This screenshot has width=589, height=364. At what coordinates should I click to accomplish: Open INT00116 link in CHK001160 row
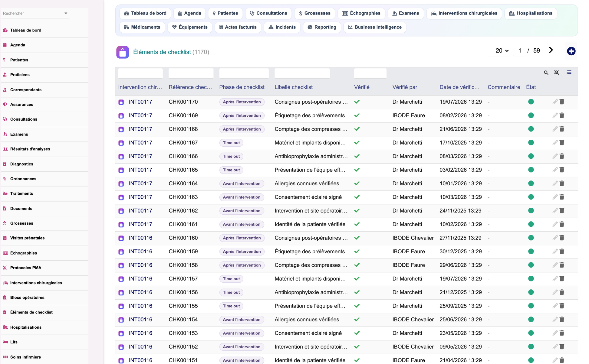click(140, 238)
